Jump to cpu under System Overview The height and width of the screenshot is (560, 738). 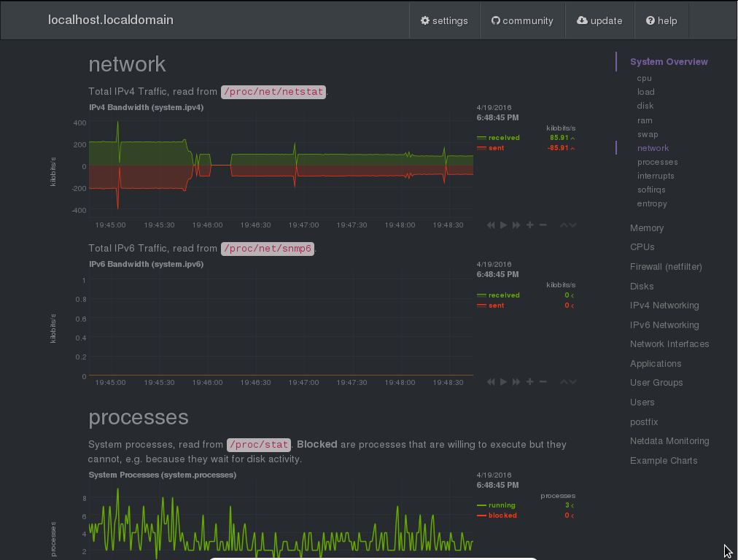[644, 78]
